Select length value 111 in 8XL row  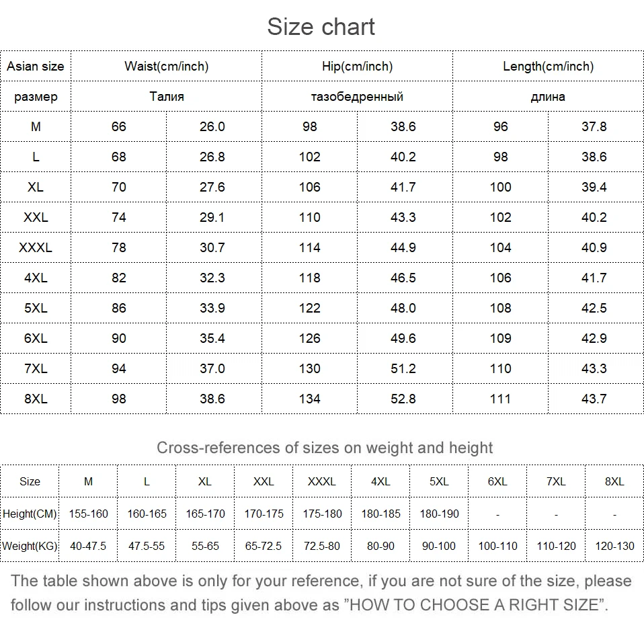[x=500, y=399]
